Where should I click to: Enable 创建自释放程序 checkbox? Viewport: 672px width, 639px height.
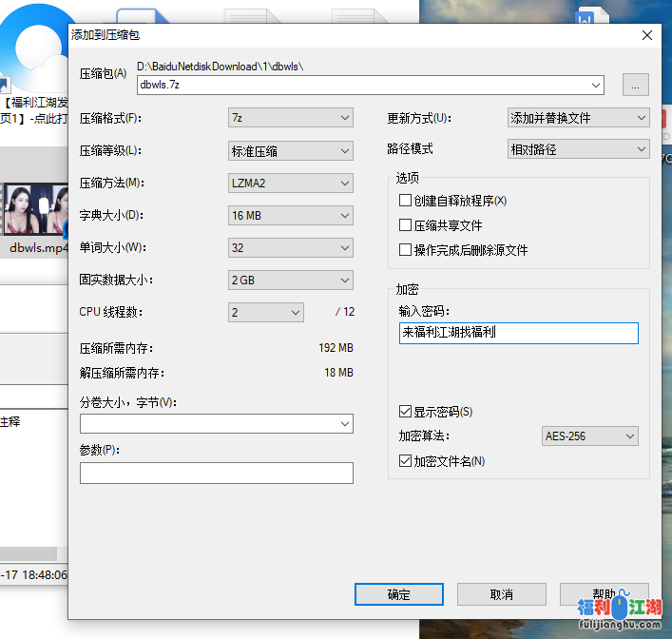pyautogui.click(x=406, y=201)
